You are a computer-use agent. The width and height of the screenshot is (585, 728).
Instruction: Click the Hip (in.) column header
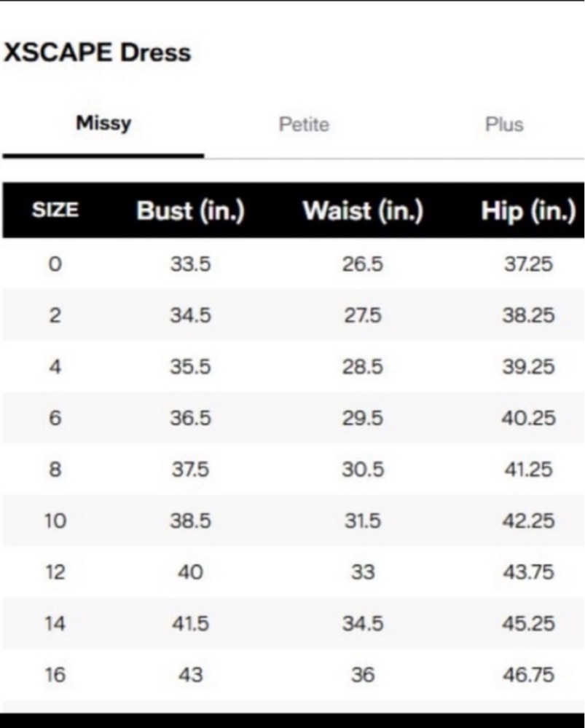coord(528,211)
